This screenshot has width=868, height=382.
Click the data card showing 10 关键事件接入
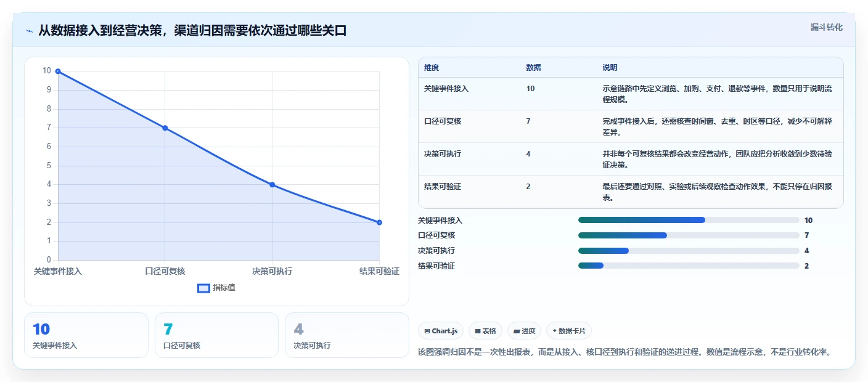pyautogui.click(x=86, y=335)
